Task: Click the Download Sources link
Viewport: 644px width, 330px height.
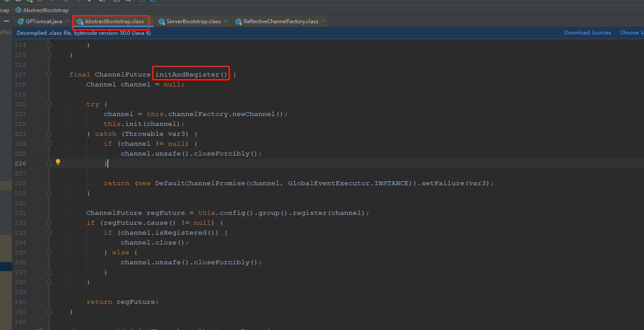Action: (588, 33)
